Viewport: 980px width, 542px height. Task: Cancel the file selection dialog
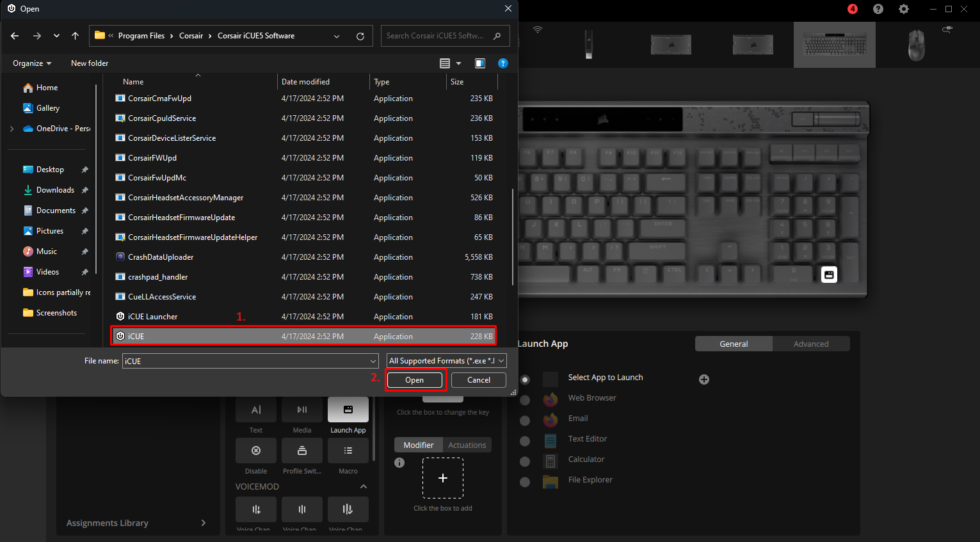(478, 379)
